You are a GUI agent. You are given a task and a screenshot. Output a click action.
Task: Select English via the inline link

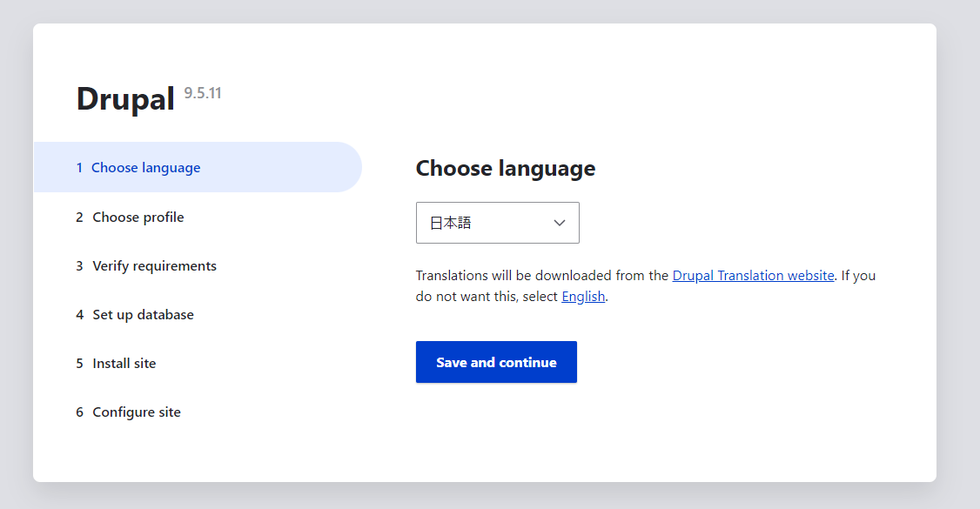(x=583, y=296)
